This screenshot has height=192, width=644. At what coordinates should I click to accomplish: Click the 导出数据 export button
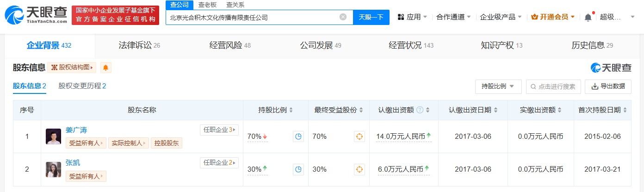click(x=608, y=87)
